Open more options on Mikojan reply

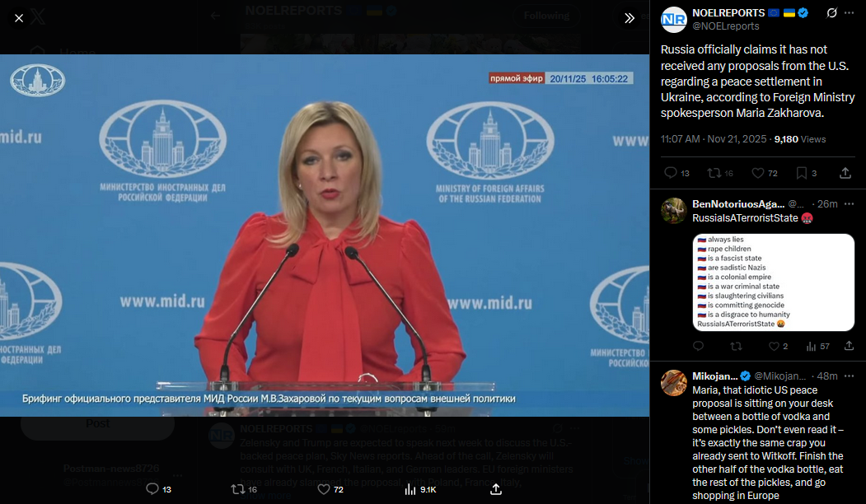pyautogui.click(x=850, y=376)
